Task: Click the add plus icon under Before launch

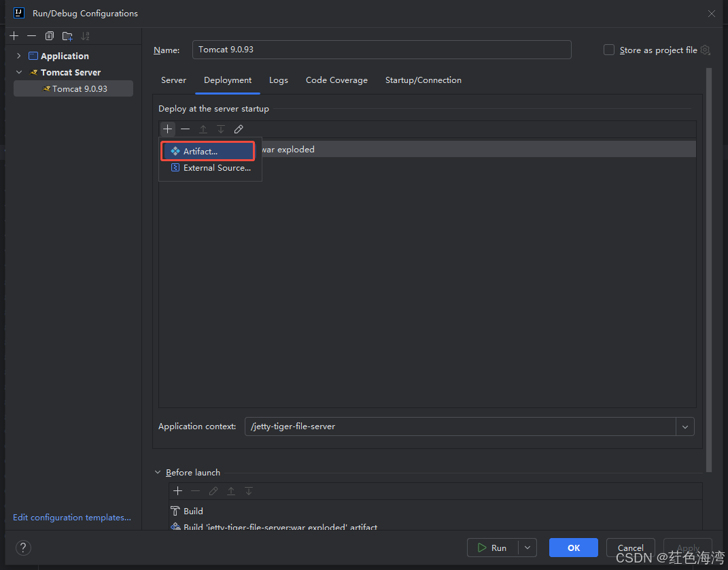Action: pos(178,491)
